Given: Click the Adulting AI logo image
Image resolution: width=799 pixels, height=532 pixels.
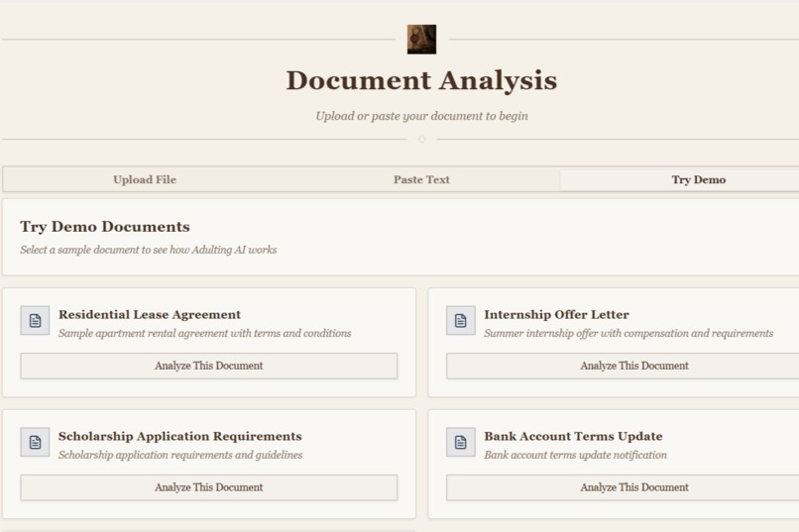Looking at the screenshot, I should 421,40.
